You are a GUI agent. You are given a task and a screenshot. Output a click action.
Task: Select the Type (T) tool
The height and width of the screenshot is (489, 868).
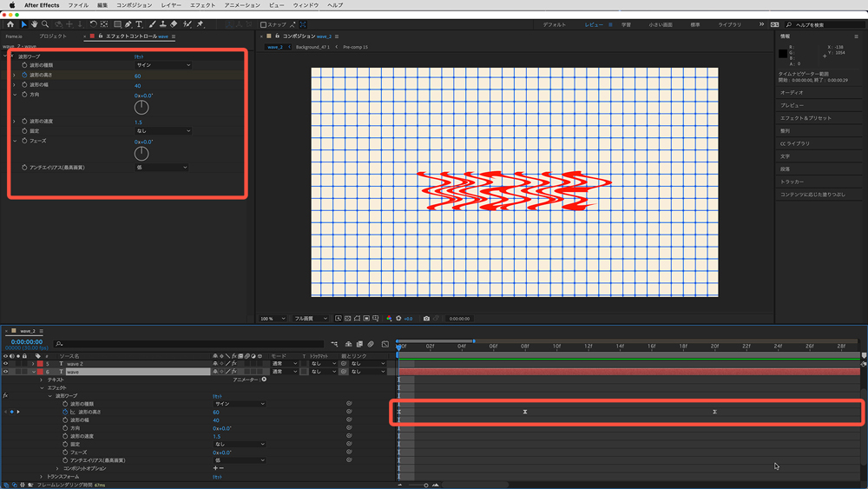(139, 24)
